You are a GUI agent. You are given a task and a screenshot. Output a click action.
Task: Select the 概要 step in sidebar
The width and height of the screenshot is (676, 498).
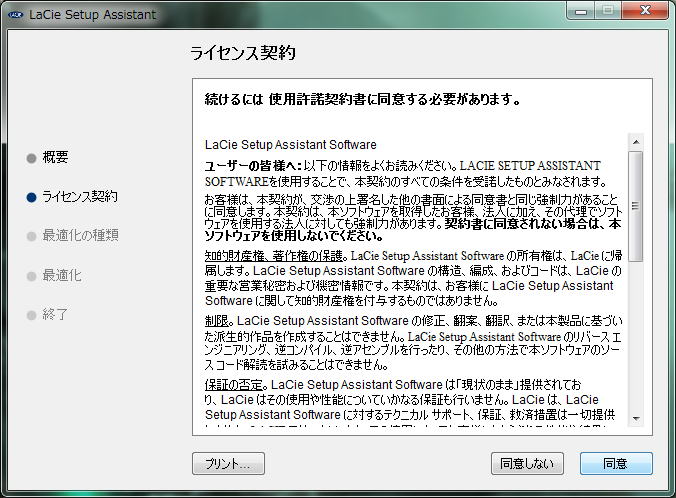(55, 157)
